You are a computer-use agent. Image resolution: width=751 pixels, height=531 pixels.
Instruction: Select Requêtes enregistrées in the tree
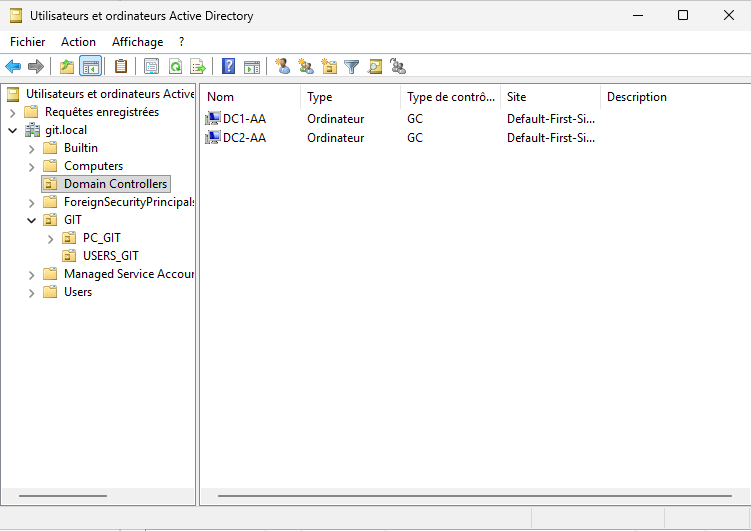[x=102, y=112]
